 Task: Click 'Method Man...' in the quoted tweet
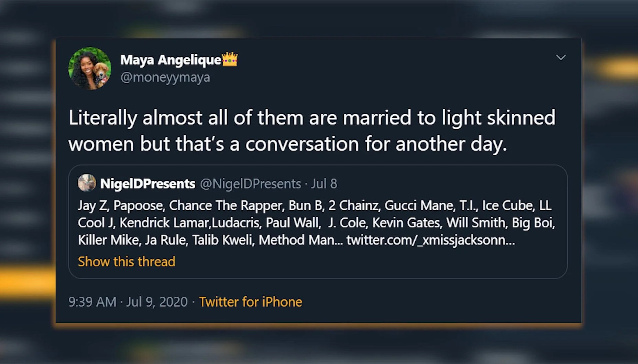point(300,240)
